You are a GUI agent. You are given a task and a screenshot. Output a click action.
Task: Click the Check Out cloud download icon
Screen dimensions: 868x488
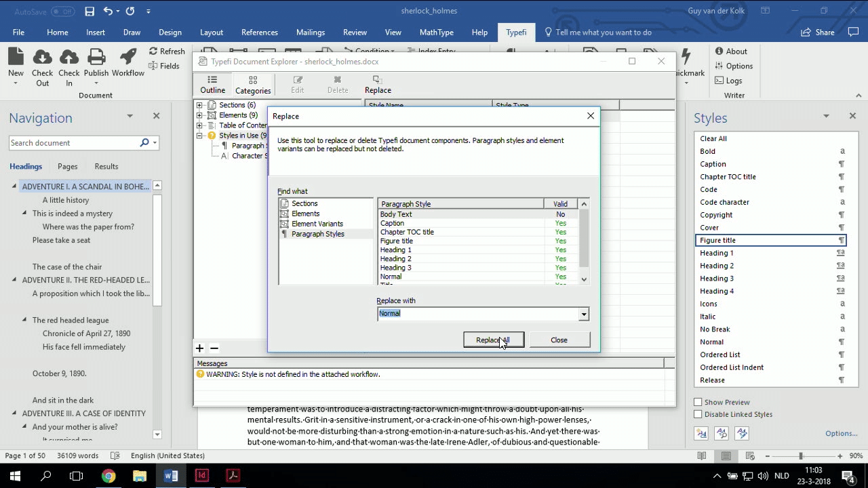coord(42,56)
